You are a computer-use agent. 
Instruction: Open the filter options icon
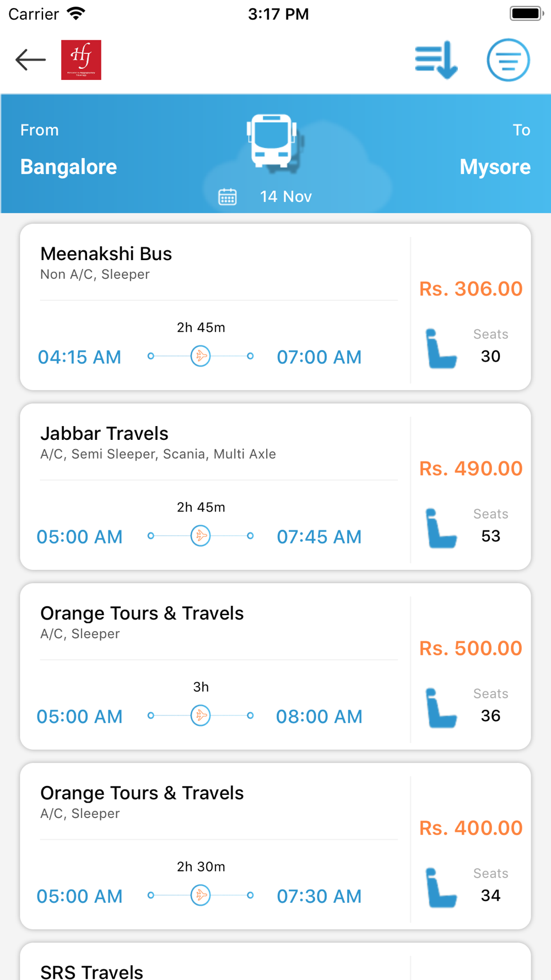(x=508, y=60)
